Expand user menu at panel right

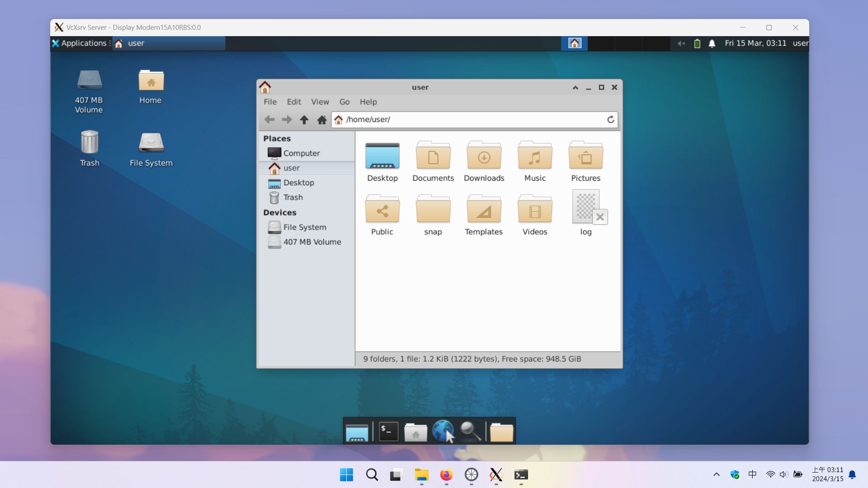800,43
